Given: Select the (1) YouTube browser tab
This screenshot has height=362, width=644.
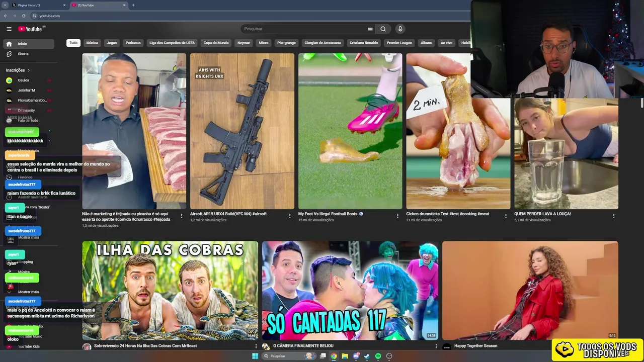Looking at the screenshot, I should 99,5.
